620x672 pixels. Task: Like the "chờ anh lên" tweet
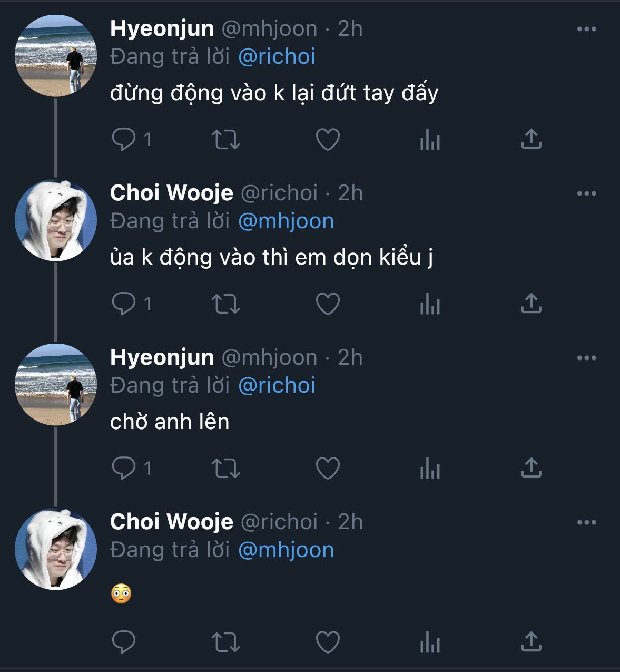[328, 469]
